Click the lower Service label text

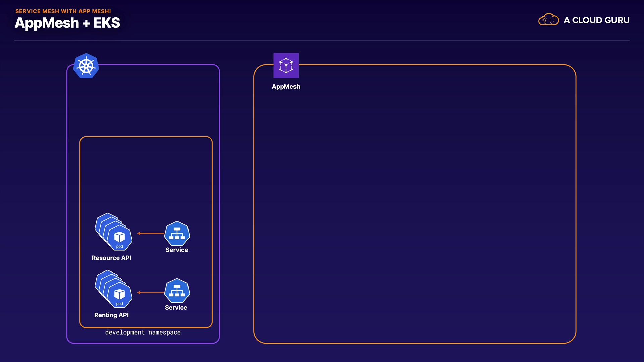point(176,307)
